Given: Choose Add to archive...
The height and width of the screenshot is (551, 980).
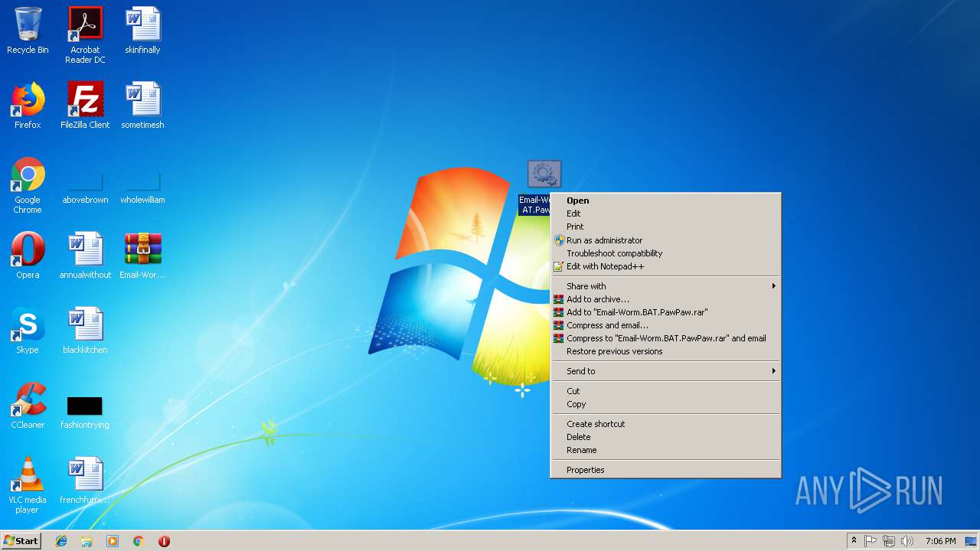Looking at the screenshot, I should (x=665, y=299).
